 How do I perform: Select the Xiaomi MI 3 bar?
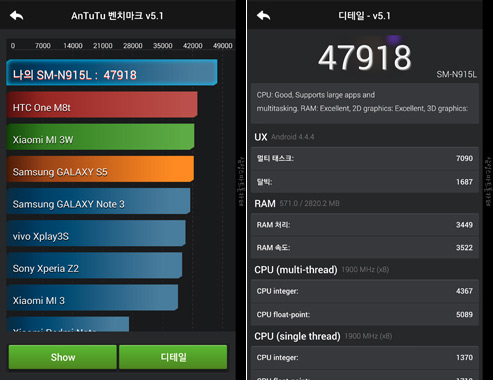coord(92,298)
